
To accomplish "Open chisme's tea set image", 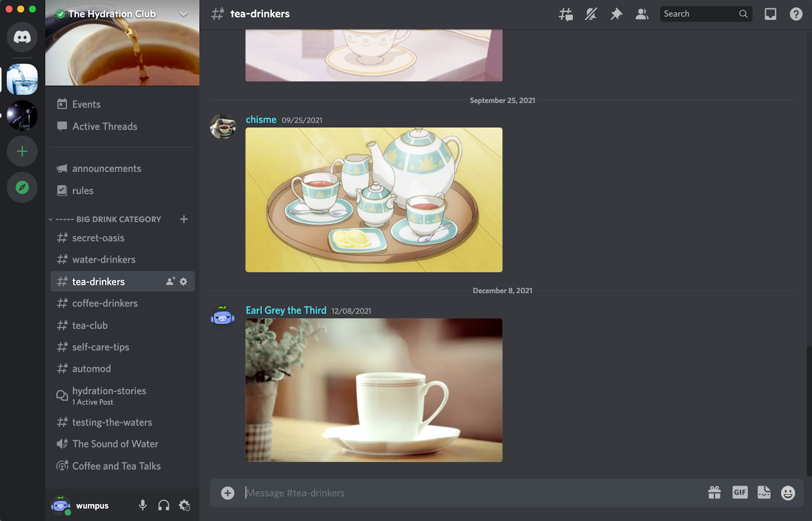I will (x=374, y=200).
